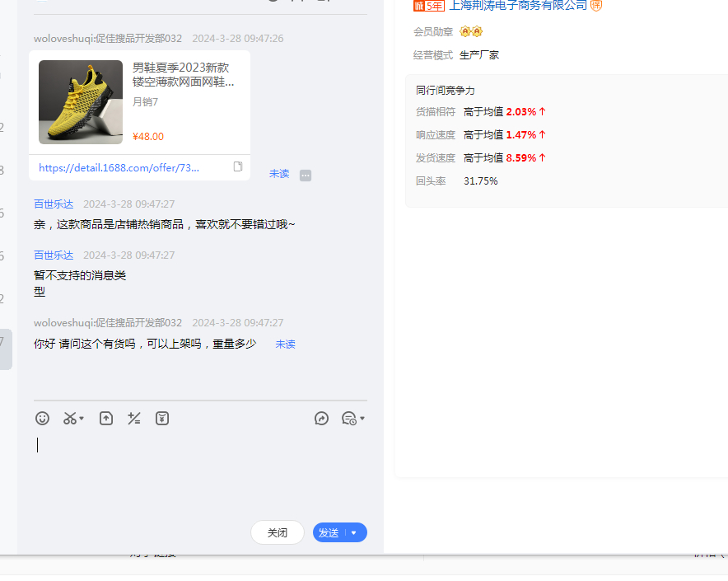Click the file upload icon
The height and width of the screenshot is (581, 728).
[x=106, y=419]
